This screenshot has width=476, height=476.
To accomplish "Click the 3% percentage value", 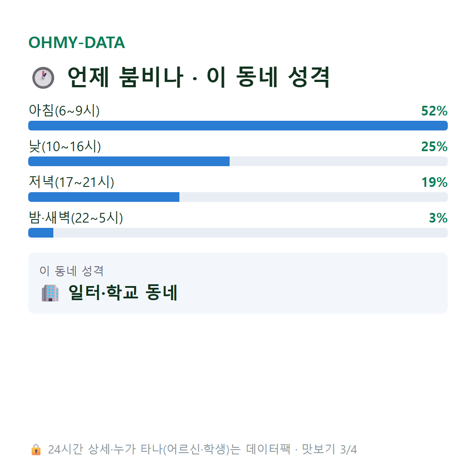I will [439, 218].
